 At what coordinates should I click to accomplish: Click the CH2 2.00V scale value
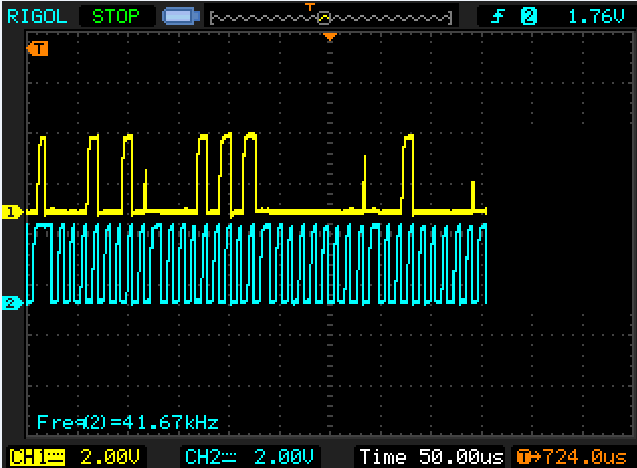point(284,457)
